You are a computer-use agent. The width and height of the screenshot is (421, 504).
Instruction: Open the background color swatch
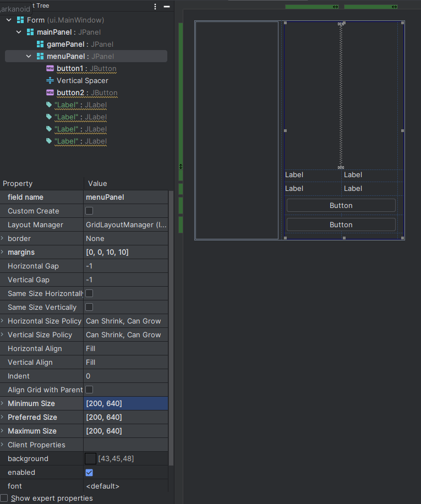pos(90,458)
